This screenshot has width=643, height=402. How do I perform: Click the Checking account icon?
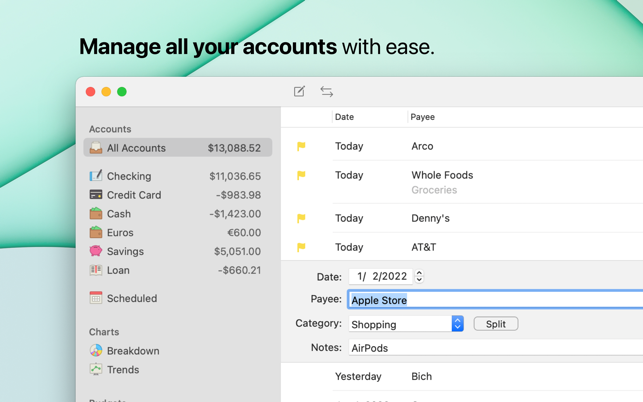click(96, 176)
